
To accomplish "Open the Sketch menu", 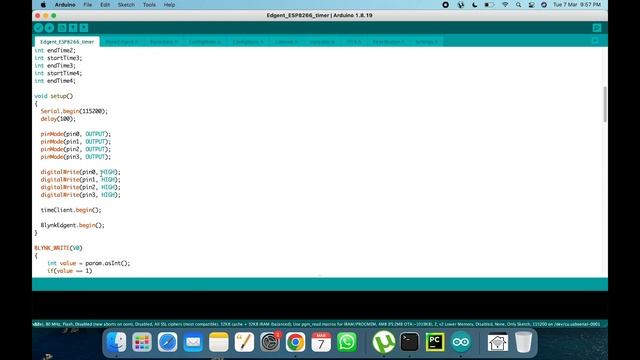I will tap(126, 5).
